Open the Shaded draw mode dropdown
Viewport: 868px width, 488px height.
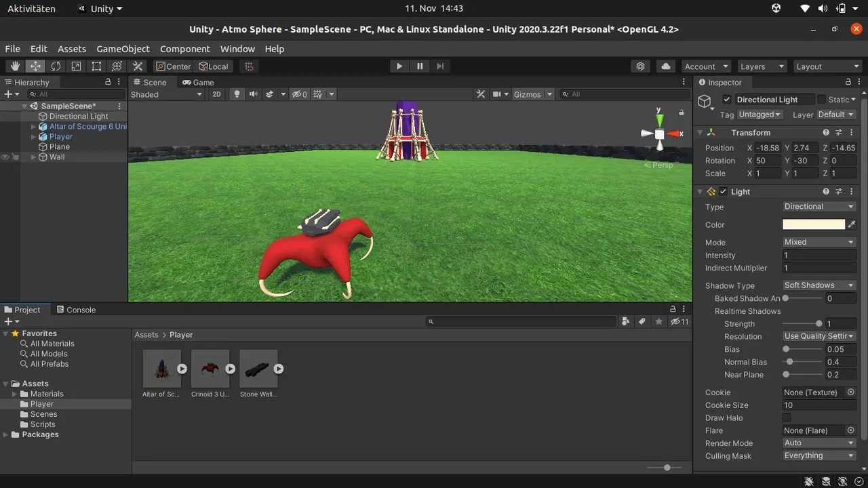pyautogui.click(x=166, y=94)
